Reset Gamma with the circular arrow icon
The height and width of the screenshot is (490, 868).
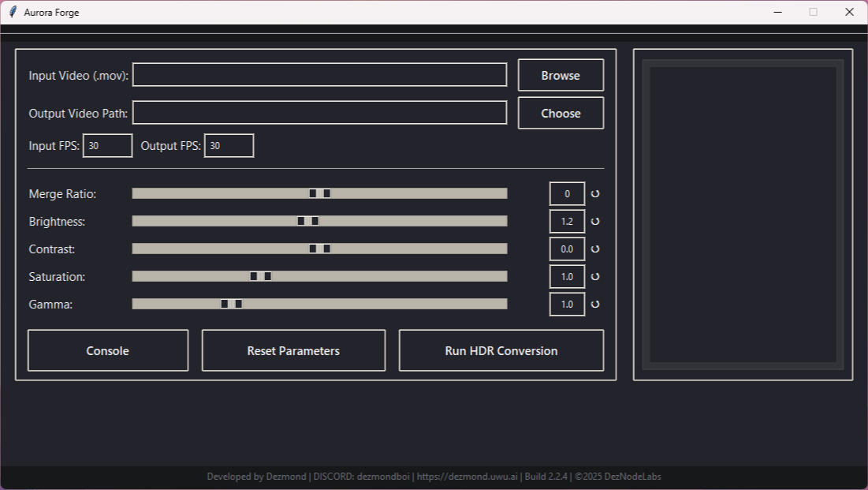(595, 304)
